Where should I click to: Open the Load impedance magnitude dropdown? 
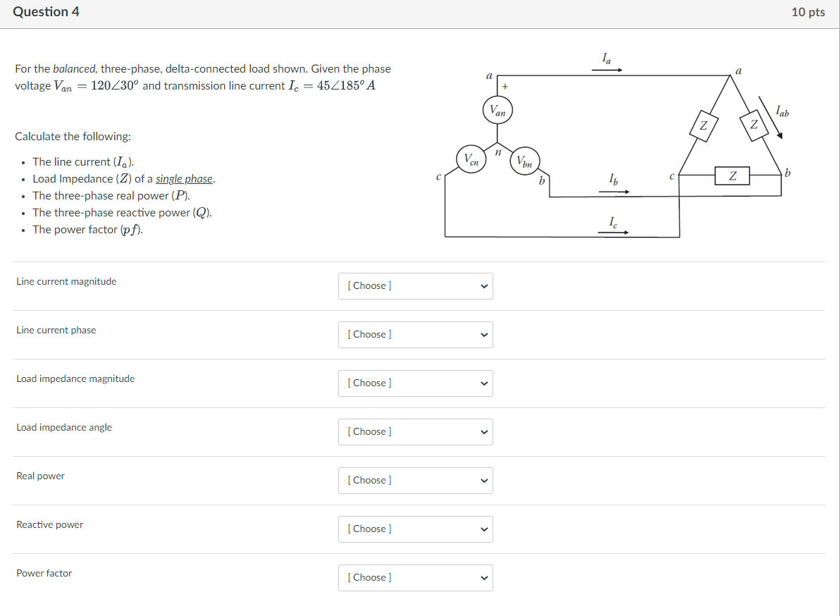pyautogui.click(x=415, y=383)
